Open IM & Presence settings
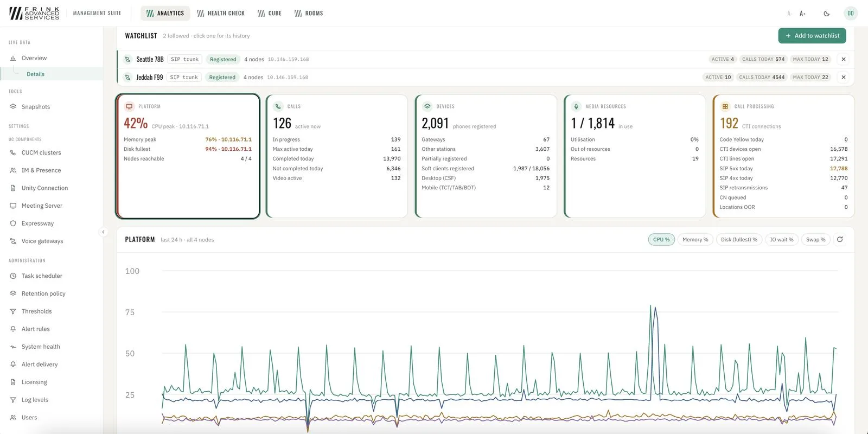The image size is (868, 434). pyautogui.click(x=52, y=170)
